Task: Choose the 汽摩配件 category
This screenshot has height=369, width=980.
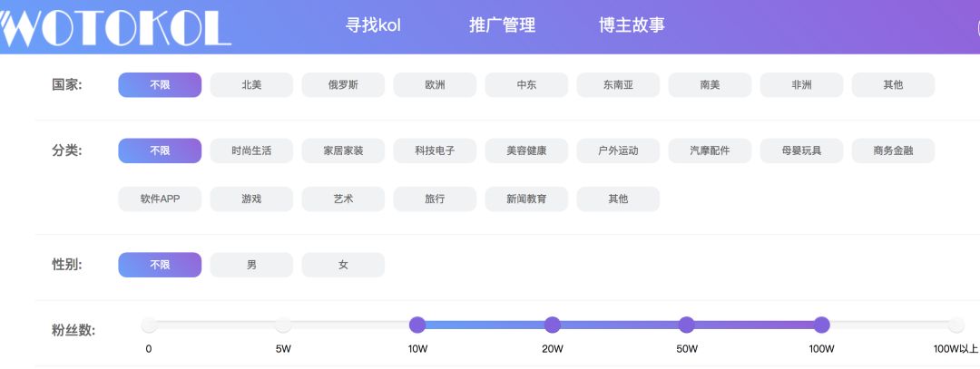Action: pyautogui.click(x=710, y=151)
